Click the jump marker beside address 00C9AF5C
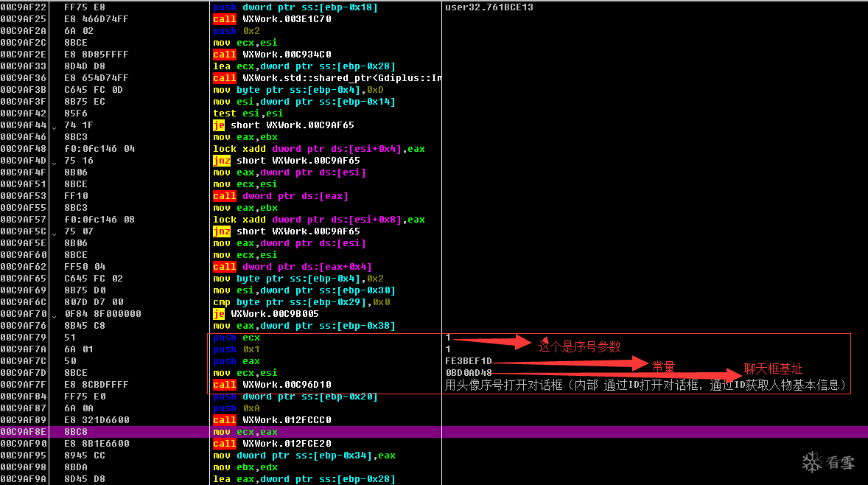The image size is (868, 485). click(55, 234)
